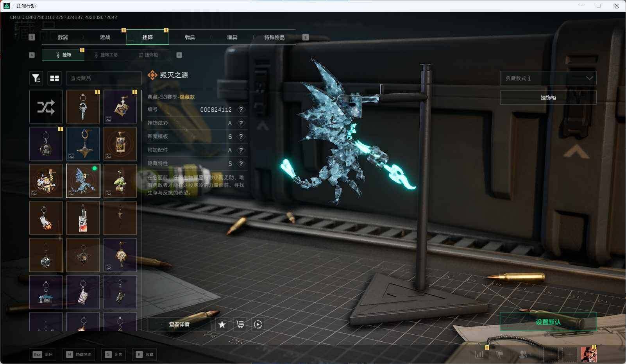Click the 挂饰柜 button on right
The width and height of the screenshot is (626, 364).
point(548,98)
